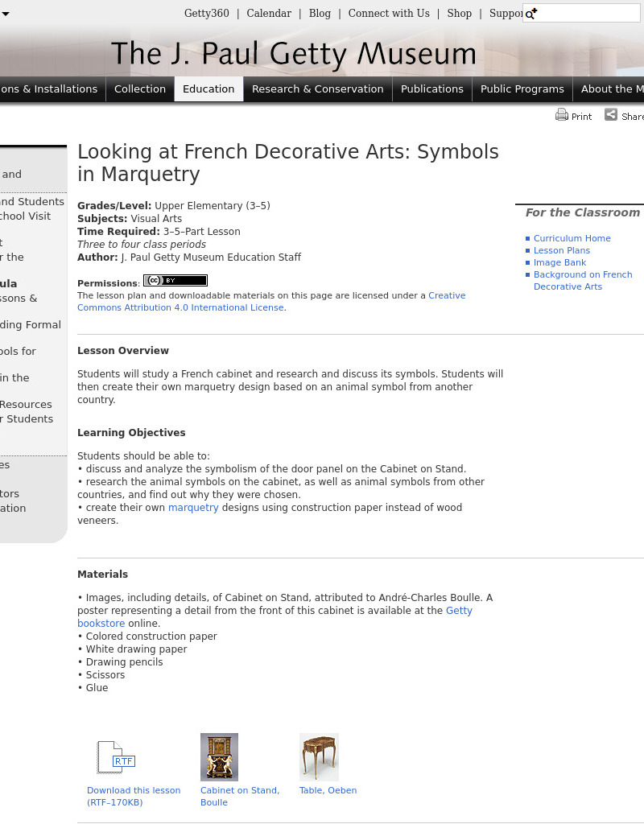Viewport: 644px width, 824px height.
Task: Open the Table by Oeben thumbnail image
Action: tap(319, 757)
